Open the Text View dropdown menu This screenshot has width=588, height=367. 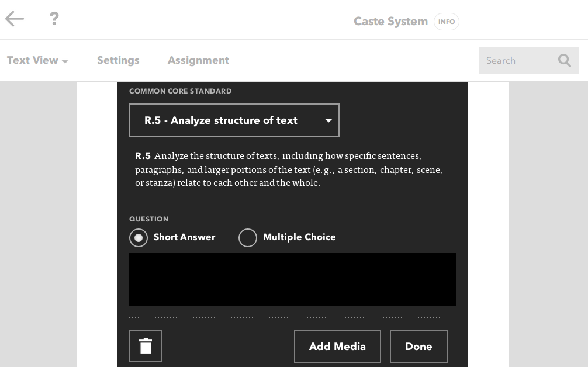[x=37, y=60]
